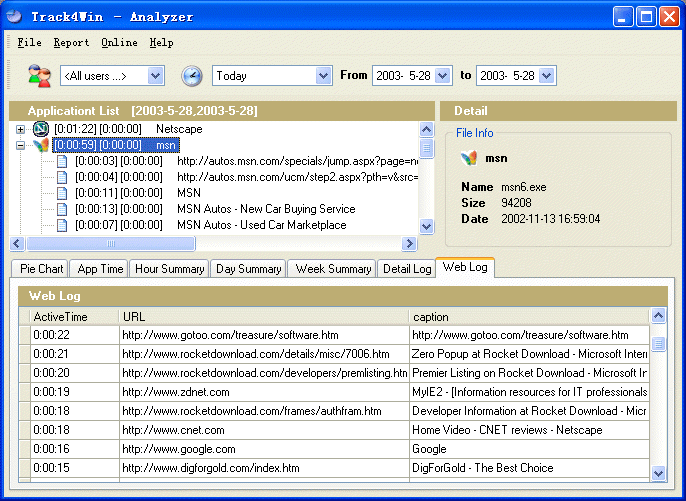Click Web Log scroll down arrow
Image resolution: width=686 pixels, height=501 pixels.
coord(658,473)
